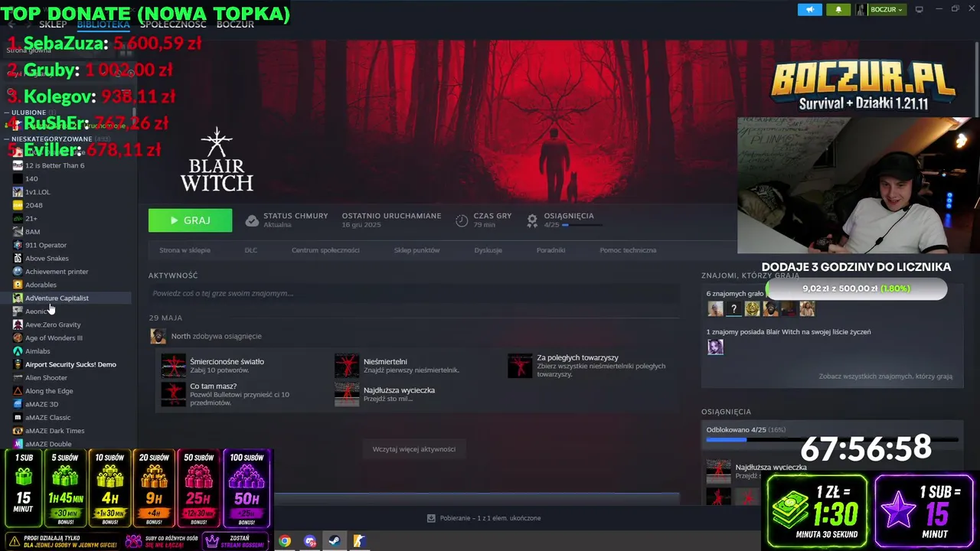Click the play time clock icon
This screenshot has height=551, width=980.
click(x=462, y=220)
